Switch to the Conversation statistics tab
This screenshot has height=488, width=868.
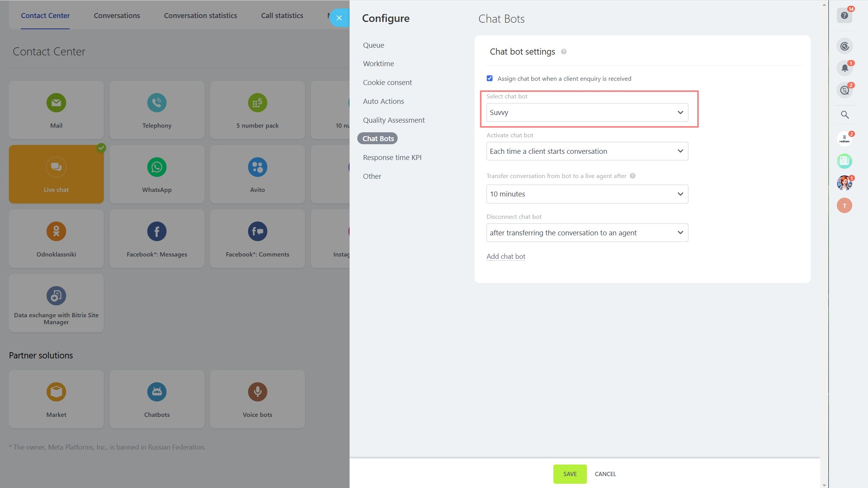point(200,15)
